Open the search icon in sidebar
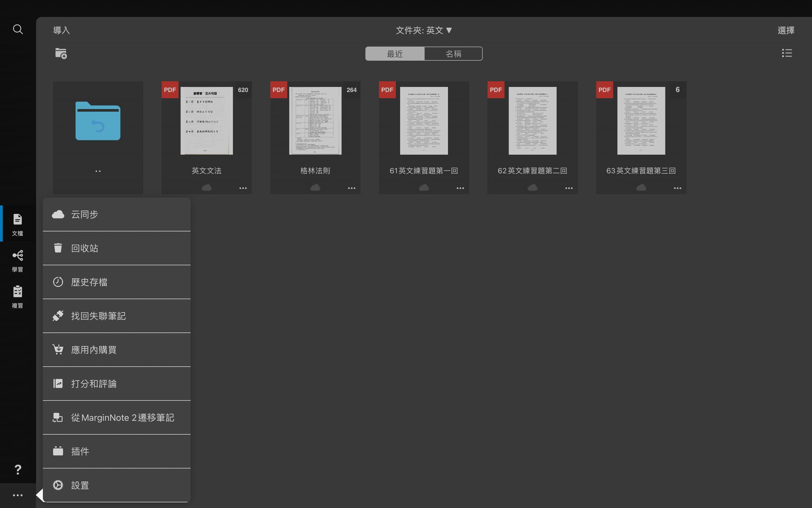 pos(18,29)
